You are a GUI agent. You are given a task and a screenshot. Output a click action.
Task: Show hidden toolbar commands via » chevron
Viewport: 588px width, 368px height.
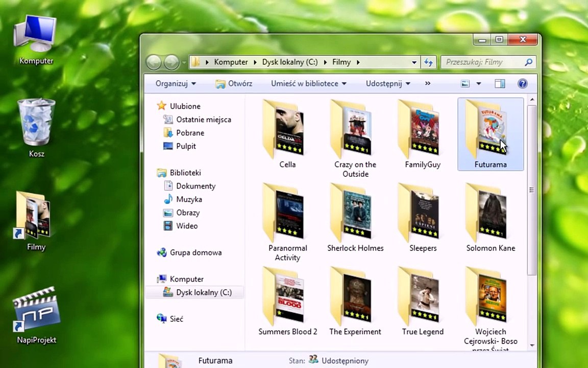point(428,83)
